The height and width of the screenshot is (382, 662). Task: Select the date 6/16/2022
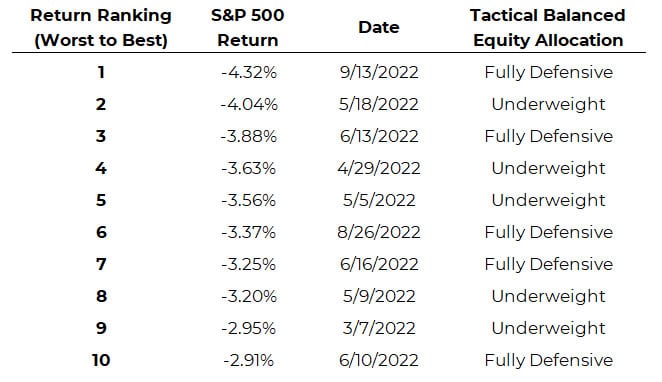(379, 264)
